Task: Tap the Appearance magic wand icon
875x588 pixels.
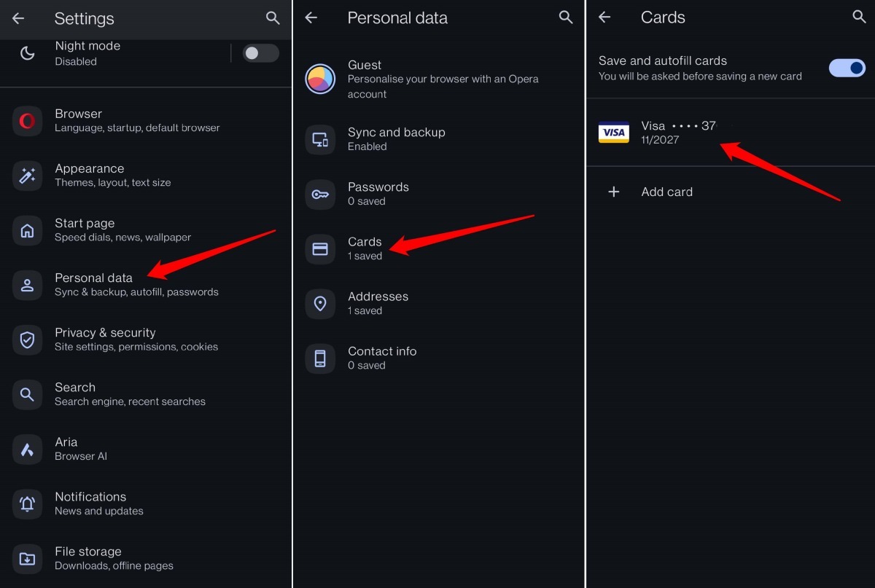Action: point(27,175)
